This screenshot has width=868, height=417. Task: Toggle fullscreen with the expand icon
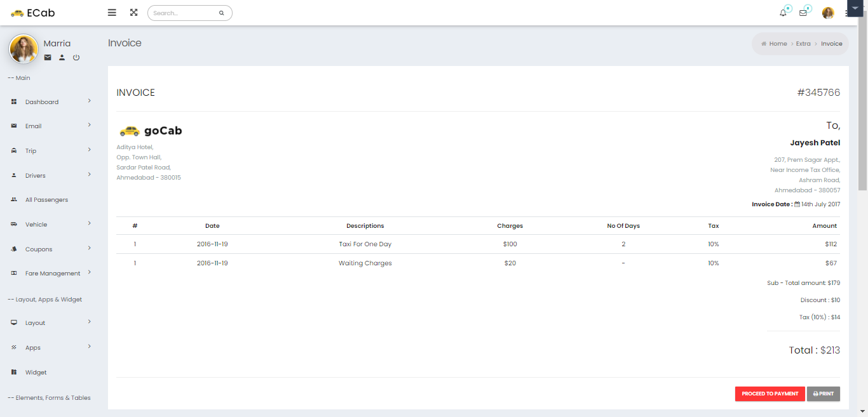click(x=133, y=13)
